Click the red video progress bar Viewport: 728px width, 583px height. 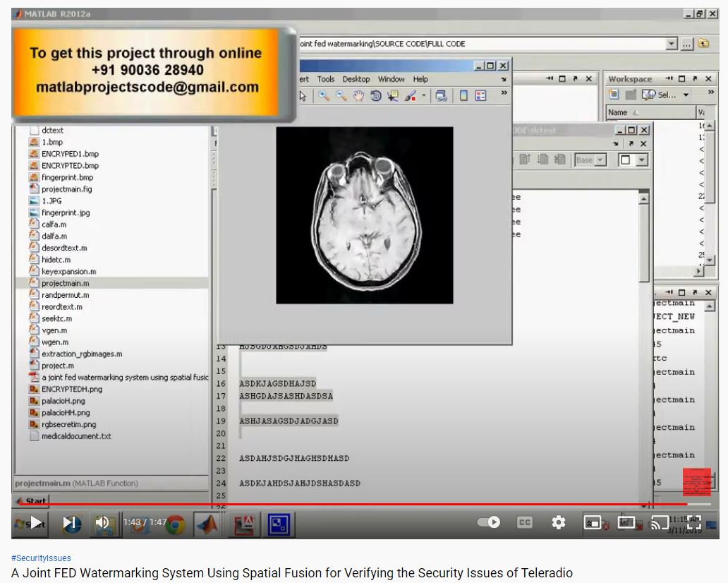(353, 504)
